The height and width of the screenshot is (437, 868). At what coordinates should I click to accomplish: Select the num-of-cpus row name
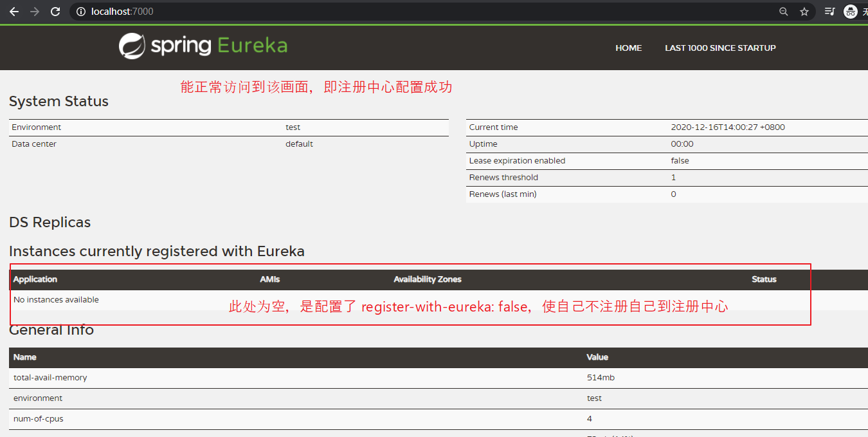point(39,419)
